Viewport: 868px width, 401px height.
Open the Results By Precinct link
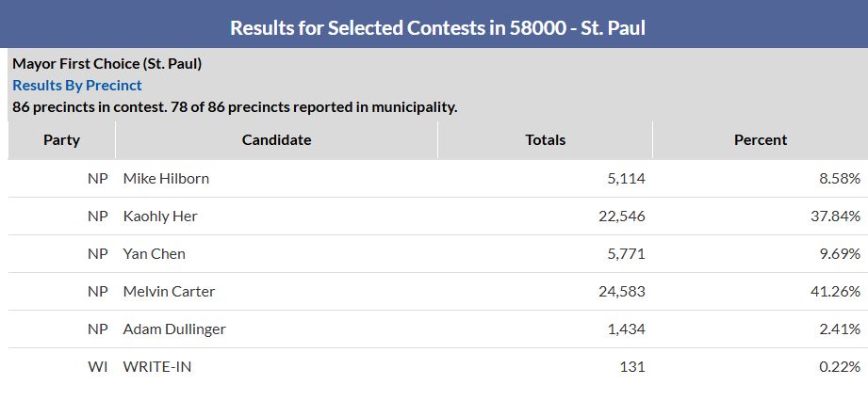click(x=77, y=86)
